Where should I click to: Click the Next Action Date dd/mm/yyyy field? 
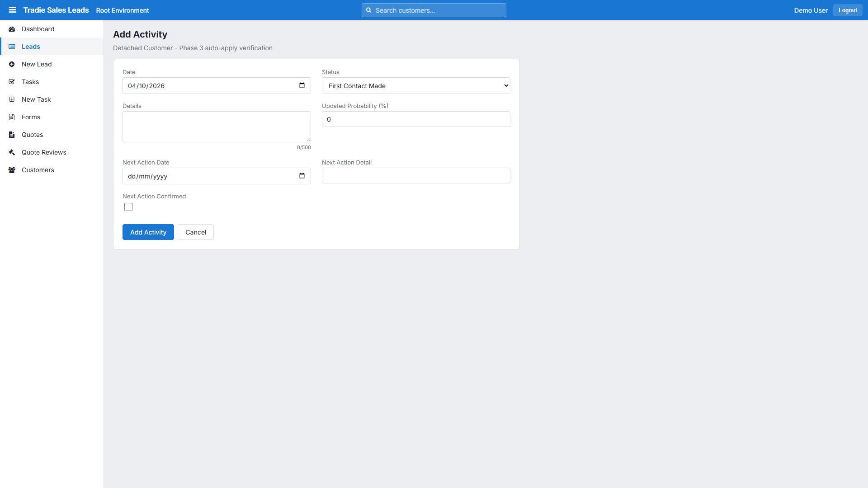(217, 176)
